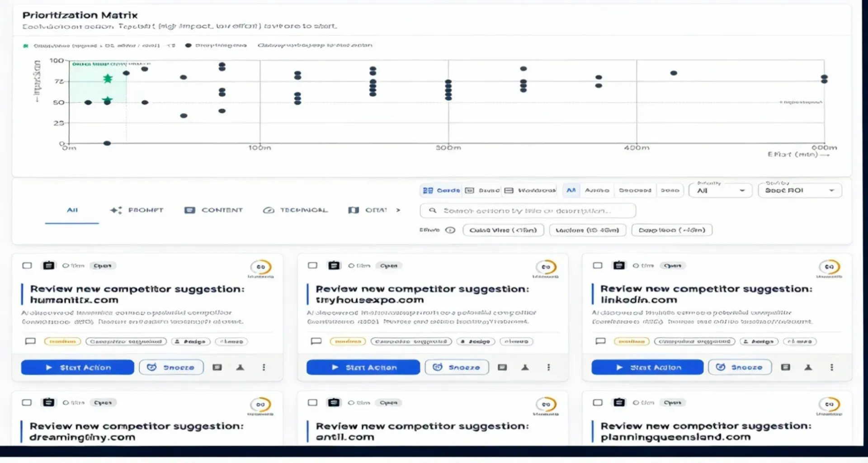The height and width of the screenshot is (463, 868).
Task: Check the linkedin.com card checkbox
Action: tap(598, 265)
